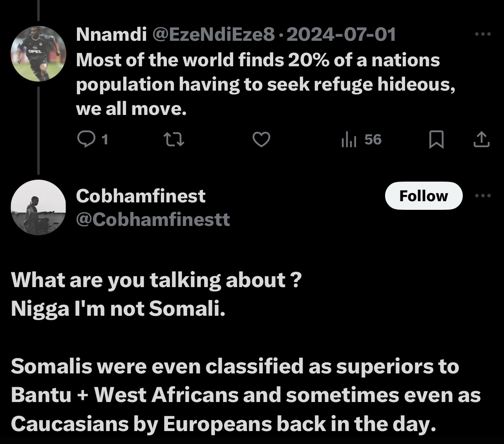Open the 2024-07-01 tweet timestamp
The width and height of the screenshot is (504, 444).
coord(341,35)
